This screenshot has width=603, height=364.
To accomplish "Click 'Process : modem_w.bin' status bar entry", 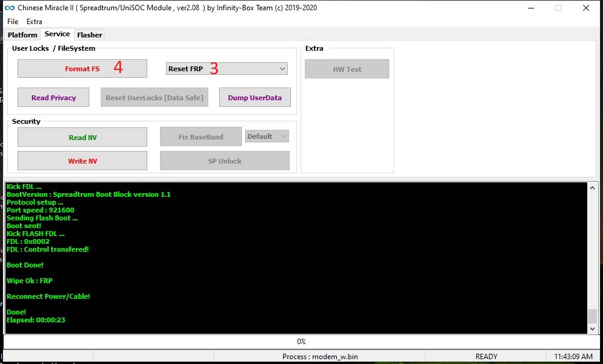I will point(320,357).
